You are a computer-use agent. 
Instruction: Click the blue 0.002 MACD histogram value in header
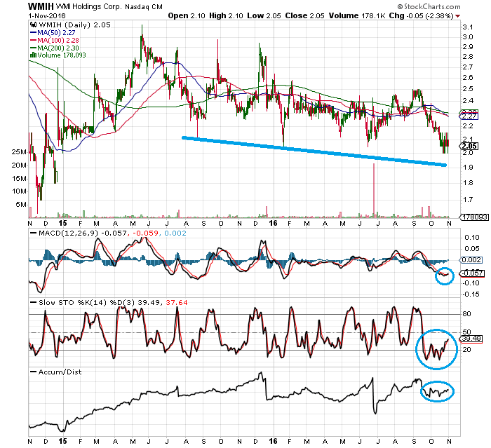[175, 233]
